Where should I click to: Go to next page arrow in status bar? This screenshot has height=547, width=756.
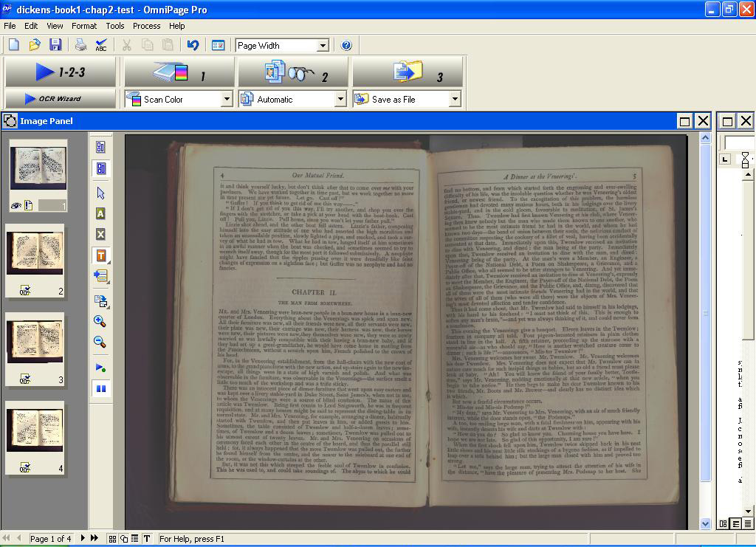(83, 538)
